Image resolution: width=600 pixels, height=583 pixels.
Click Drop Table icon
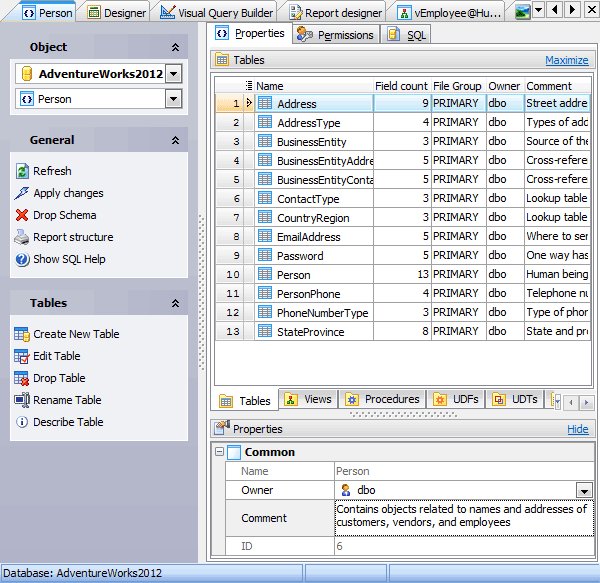tap(22, 378)
